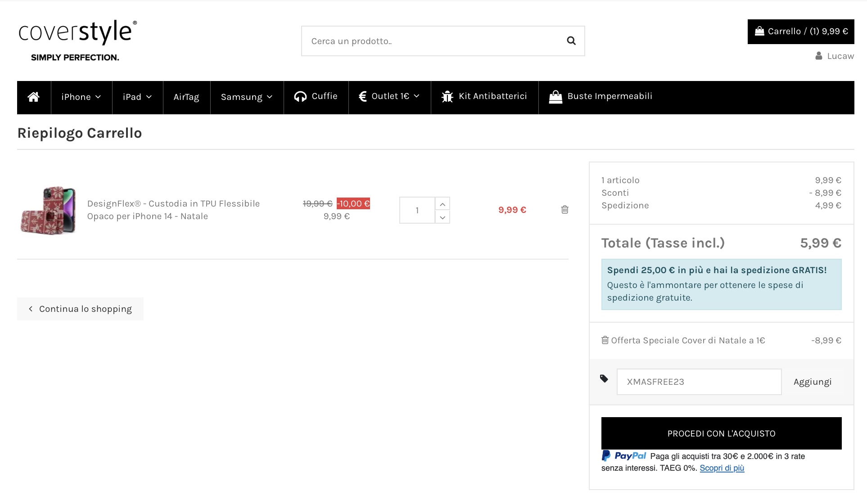Viewport: 867px width, 504px height.
Task: Open the Kit Antibatterici category
Action: pyautogui.click(x=484, y=97)
